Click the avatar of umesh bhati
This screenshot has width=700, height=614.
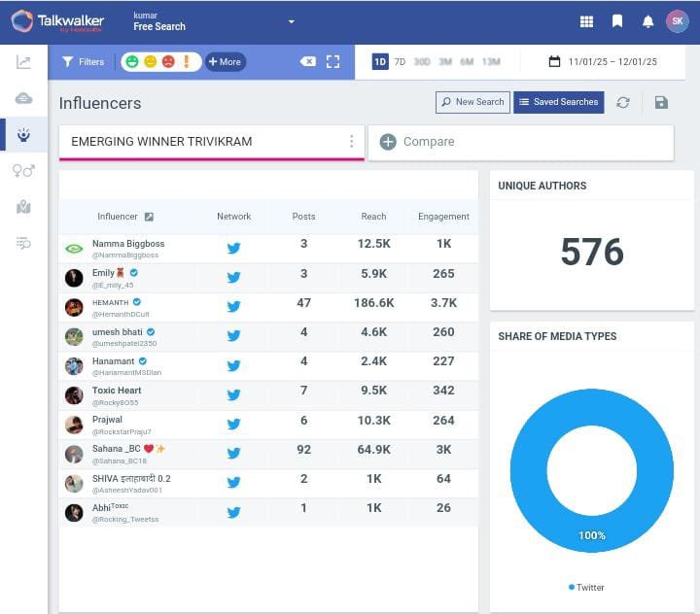[74, 337]
